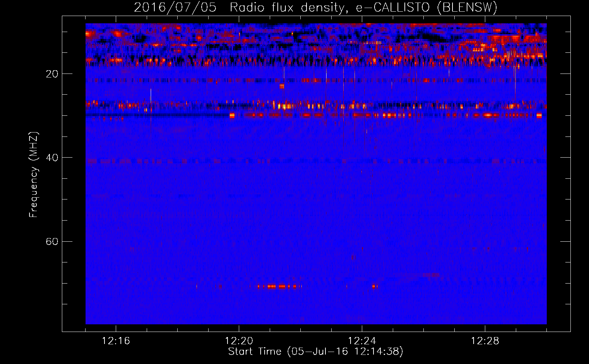Viewport: 589px width, 364px height.
Task: Click the "Start Time (05-Jul-16 12:14:38)" label
Action: click(316, 352)
